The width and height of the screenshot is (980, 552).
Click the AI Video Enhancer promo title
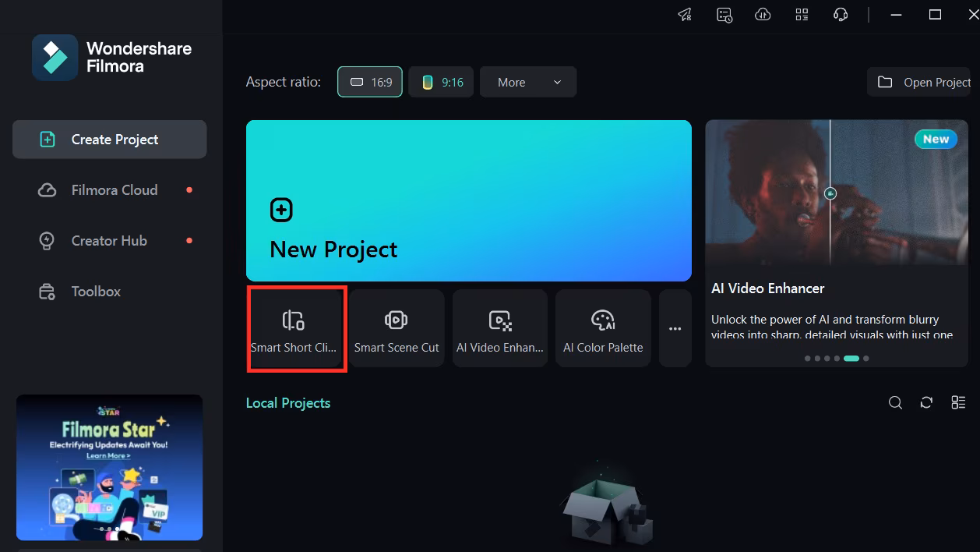768,288
